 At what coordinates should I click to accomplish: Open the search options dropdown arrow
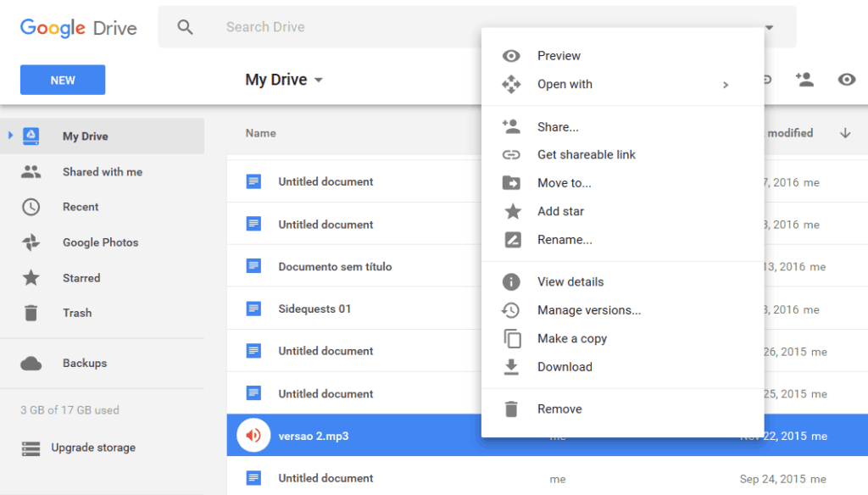(768, 26)
